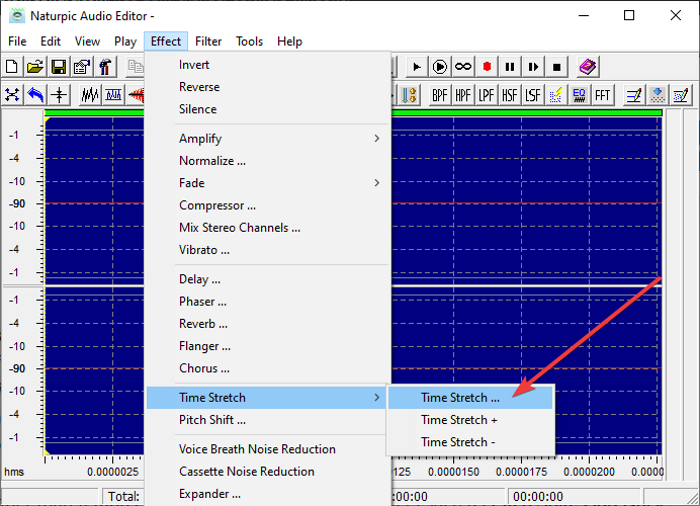700x506 pixels.
Task: Start playback with the Play button
Action: click(x=417, y=67)
